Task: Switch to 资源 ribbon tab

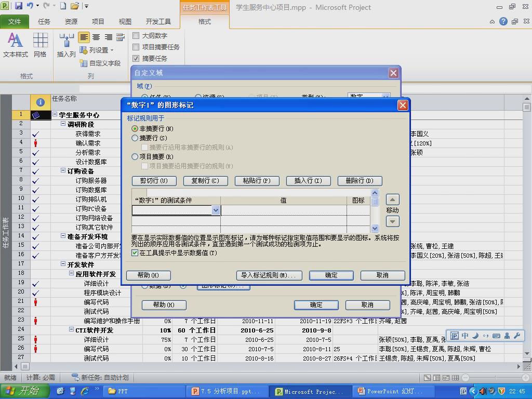Action: tap(71, 22)
